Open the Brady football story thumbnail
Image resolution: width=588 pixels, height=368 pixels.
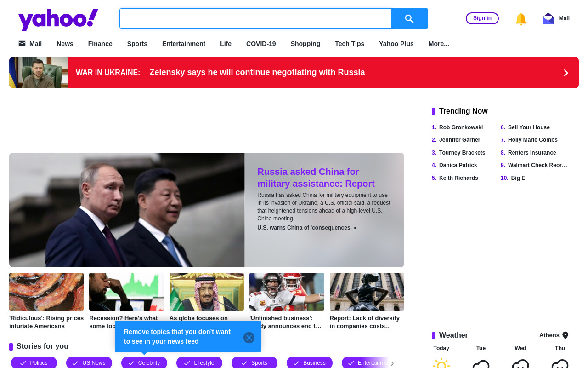point(287,292)
